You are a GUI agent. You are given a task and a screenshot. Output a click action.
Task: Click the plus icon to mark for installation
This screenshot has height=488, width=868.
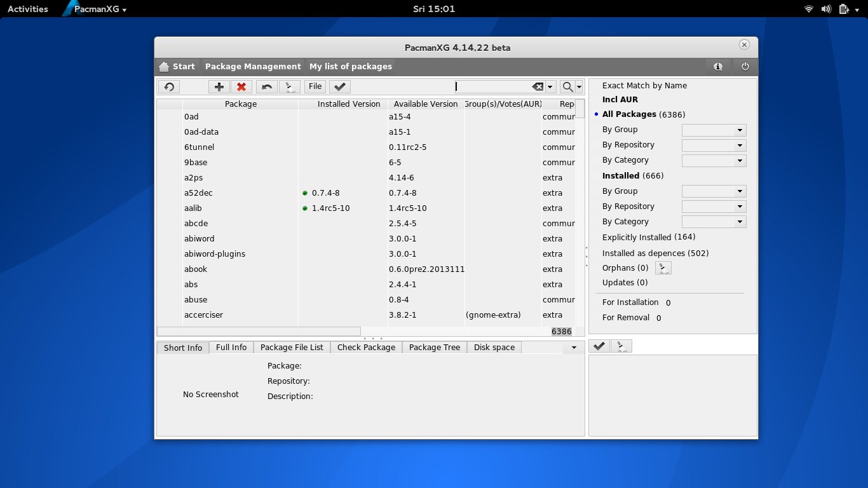[219, 87]
